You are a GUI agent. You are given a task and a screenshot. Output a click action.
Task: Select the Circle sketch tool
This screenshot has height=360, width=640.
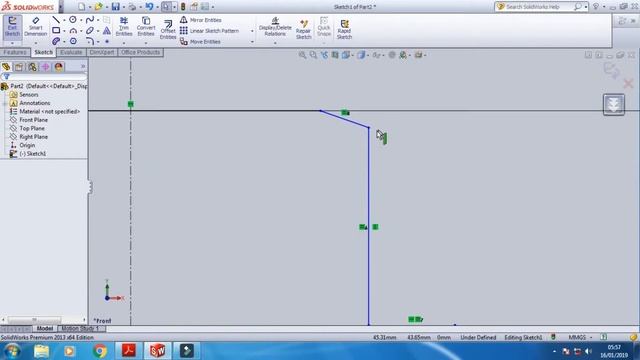pyautogui.click(x=73, y=20)
